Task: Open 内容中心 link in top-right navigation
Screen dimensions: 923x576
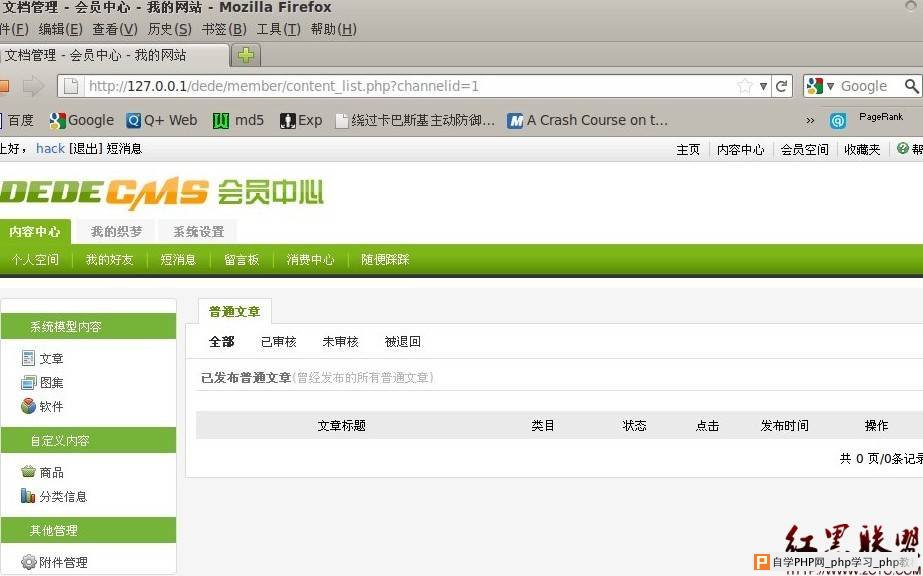Action: tap(741, 150)
